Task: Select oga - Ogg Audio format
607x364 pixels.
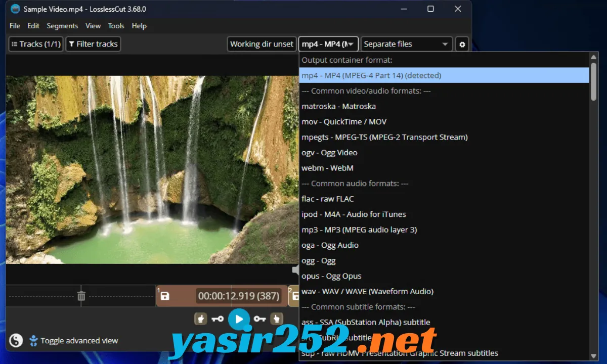Action: point(444,245)
